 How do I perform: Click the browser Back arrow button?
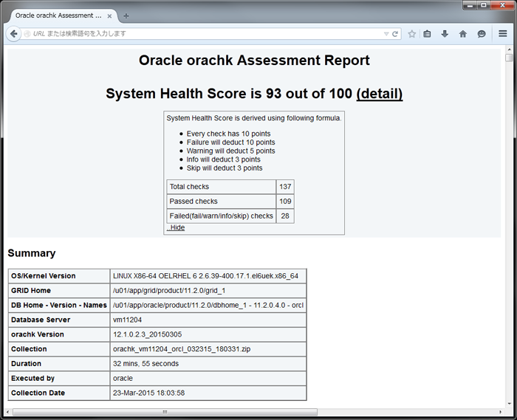pyautogui.click(x=13, y=34)
